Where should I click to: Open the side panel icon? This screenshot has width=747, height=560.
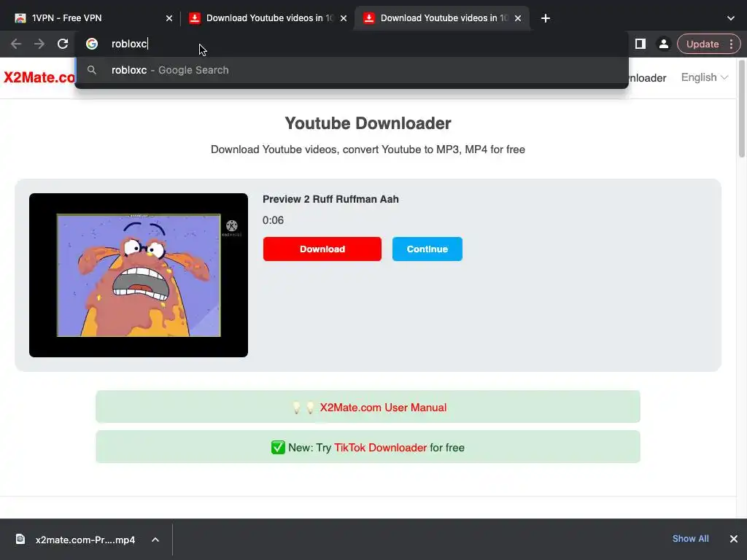click(x=640, y=44)
